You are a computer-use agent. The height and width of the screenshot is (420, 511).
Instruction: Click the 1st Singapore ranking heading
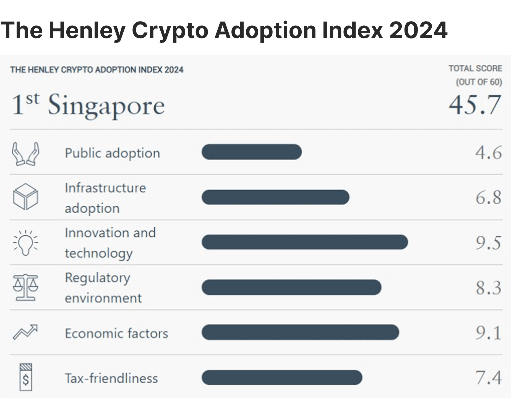point(88,105)
